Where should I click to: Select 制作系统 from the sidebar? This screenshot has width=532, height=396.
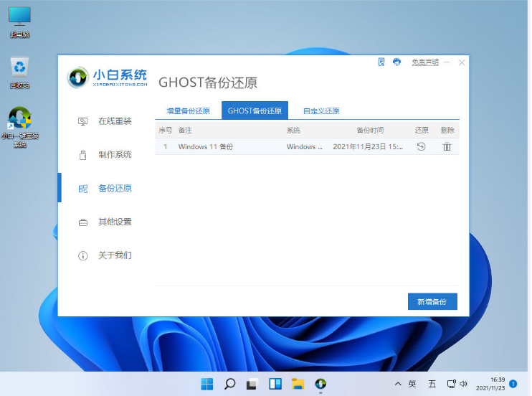click(x=115, y=154)
